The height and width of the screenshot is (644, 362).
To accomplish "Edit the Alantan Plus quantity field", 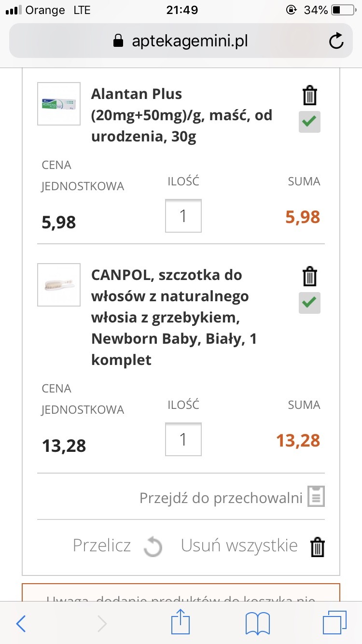I will pyautogui.click(x=183, y=216).
